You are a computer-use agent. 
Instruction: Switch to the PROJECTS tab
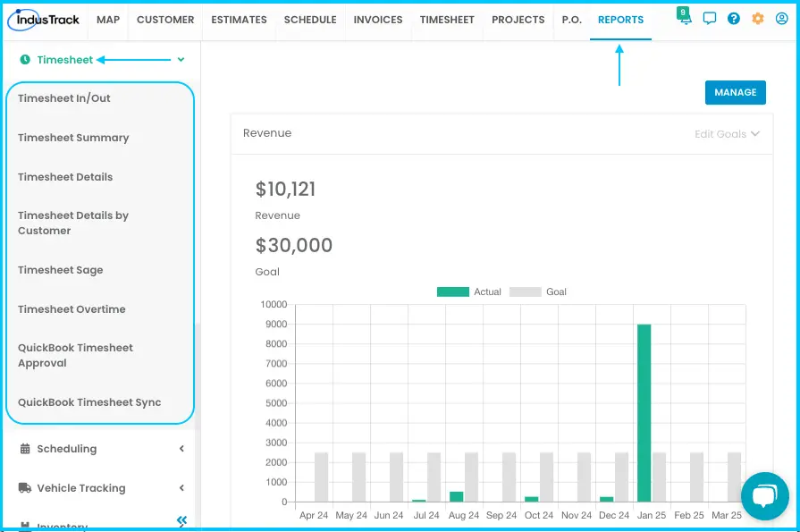pyautogui.click(x=518, y=20)
